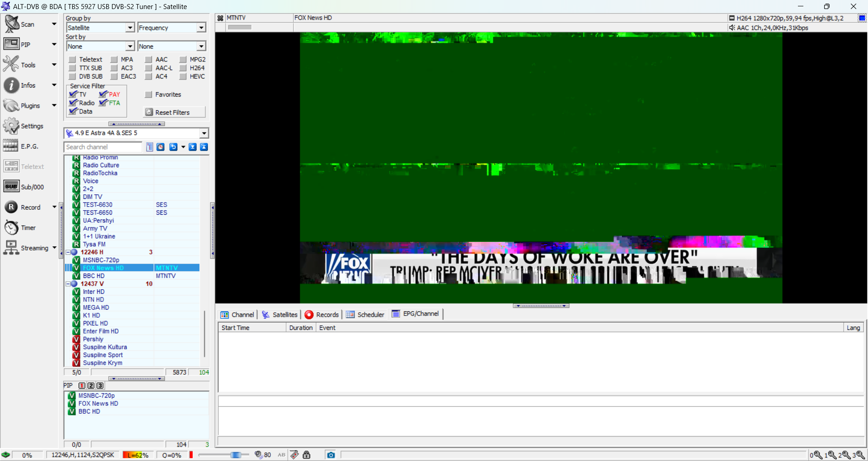
Task: Click the L=62% signal level bar
Action: pyautogui.click(x=137, y=455)
